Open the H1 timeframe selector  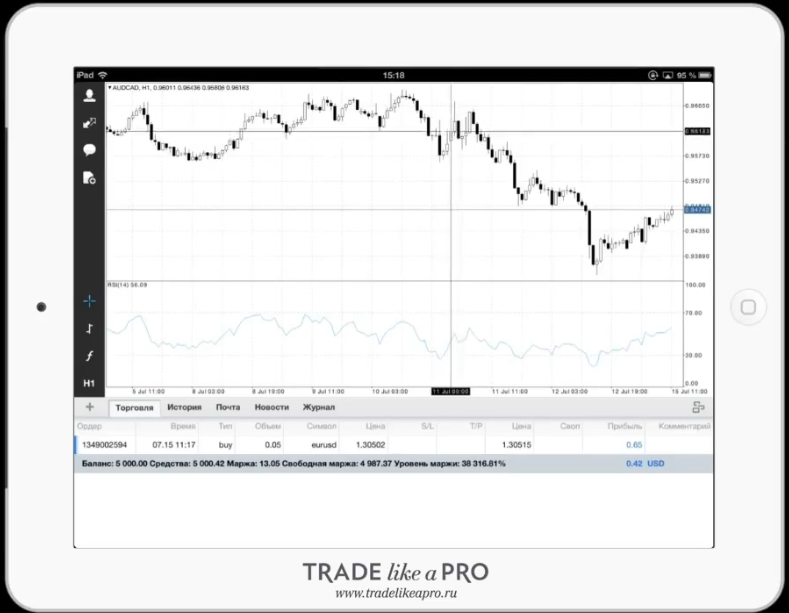coord(90,384)
